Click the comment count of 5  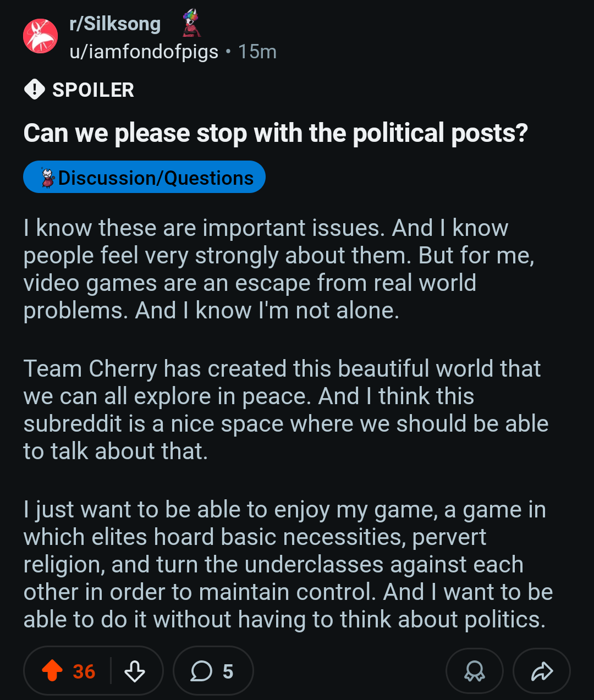click(228, 671)
